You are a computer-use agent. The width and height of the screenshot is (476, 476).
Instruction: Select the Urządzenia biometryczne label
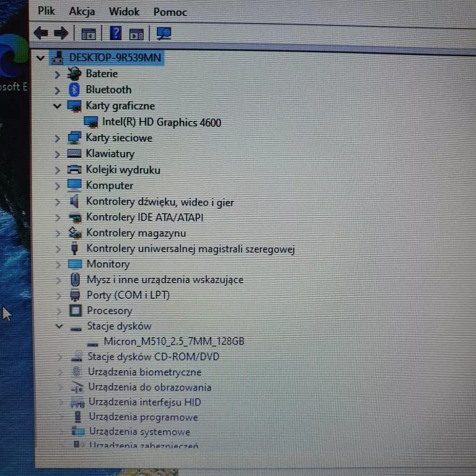pos(144,372)
